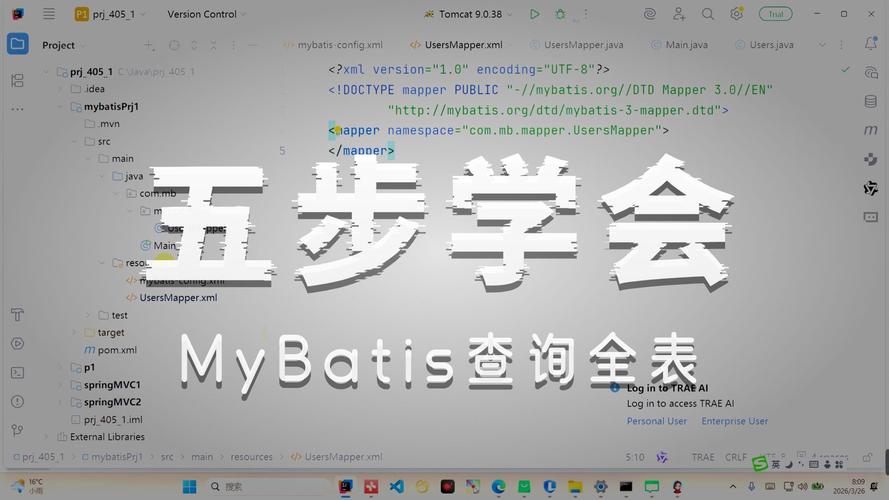889x500 pixels.
Task: Click the inspections green checkmark
Action: click(x=845, y=69)
